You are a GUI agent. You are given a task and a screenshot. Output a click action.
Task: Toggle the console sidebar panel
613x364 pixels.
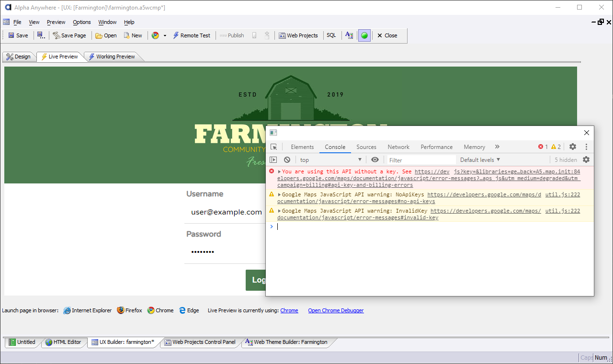pos(273,160)
